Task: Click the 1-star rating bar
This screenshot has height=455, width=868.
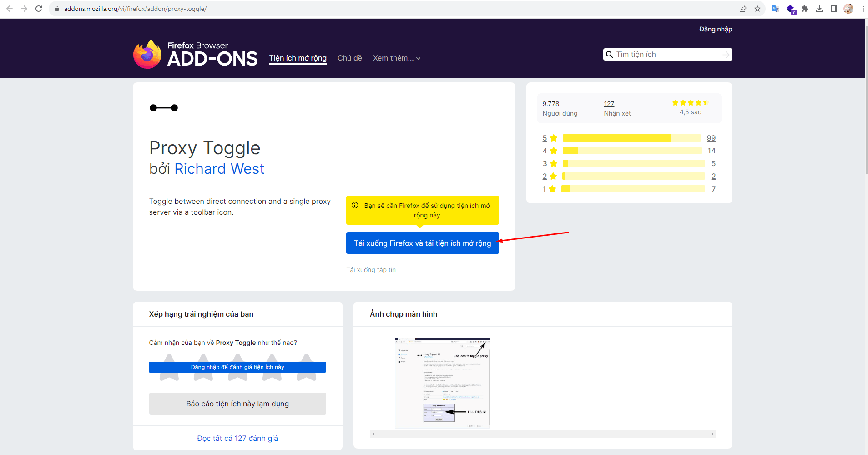Action: (x=633, y=189)
